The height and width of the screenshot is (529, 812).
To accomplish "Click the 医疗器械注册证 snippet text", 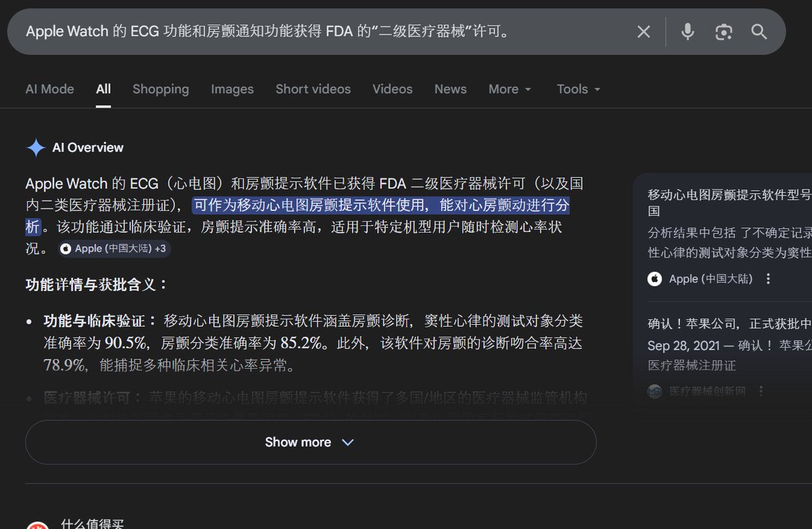I will [x=692, y=365].
